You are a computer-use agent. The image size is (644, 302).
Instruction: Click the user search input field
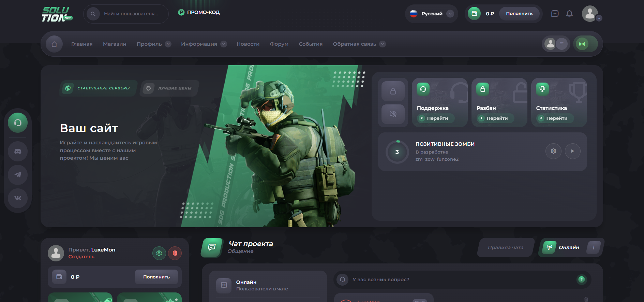pyautogui.click(x=131, y=14)
